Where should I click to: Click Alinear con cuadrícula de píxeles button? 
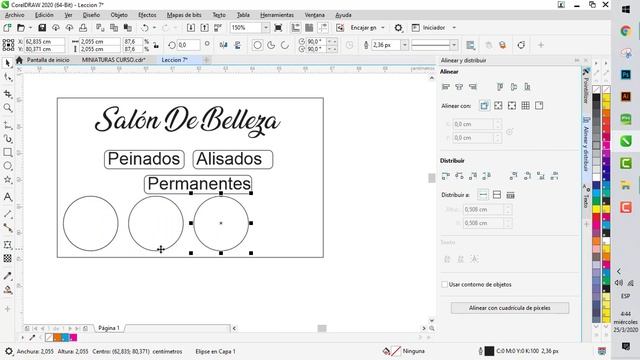[x=510, y=308]
